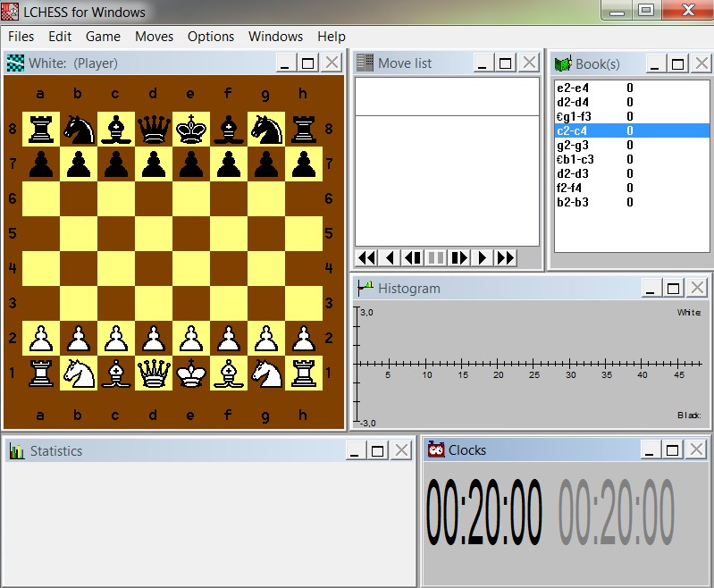Step forward one half-move with bar arrow

pos(459,257)
